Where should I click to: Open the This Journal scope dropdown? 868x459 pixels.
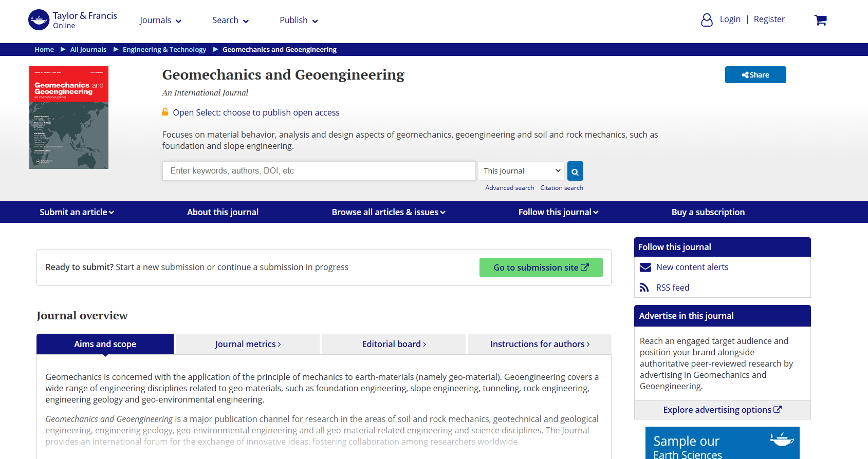(x=521, y=171)
